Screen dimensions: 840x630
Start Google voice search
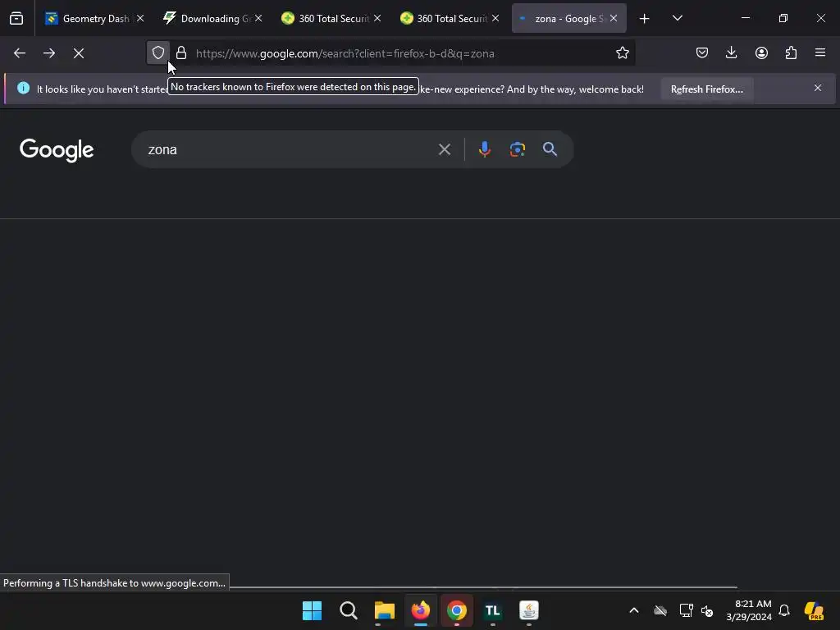(485, 149)
